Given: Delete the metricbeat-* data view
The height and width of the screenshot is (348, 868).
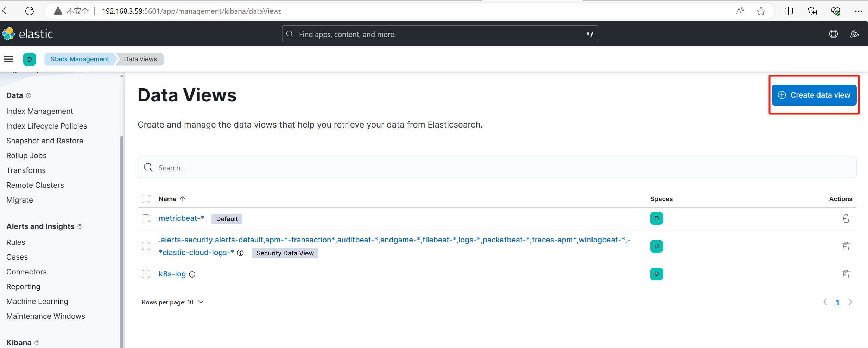Looking at the screenshot, I should click(x=846, y=218).
